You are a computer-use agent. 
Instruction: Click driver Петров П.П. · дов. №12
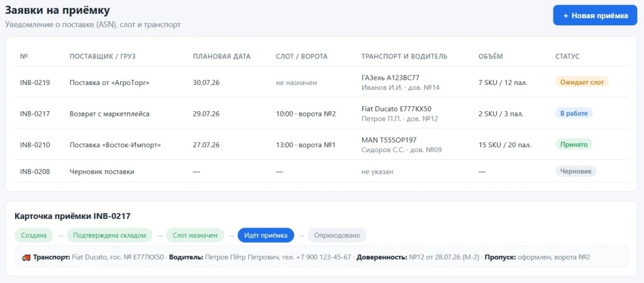400,119
